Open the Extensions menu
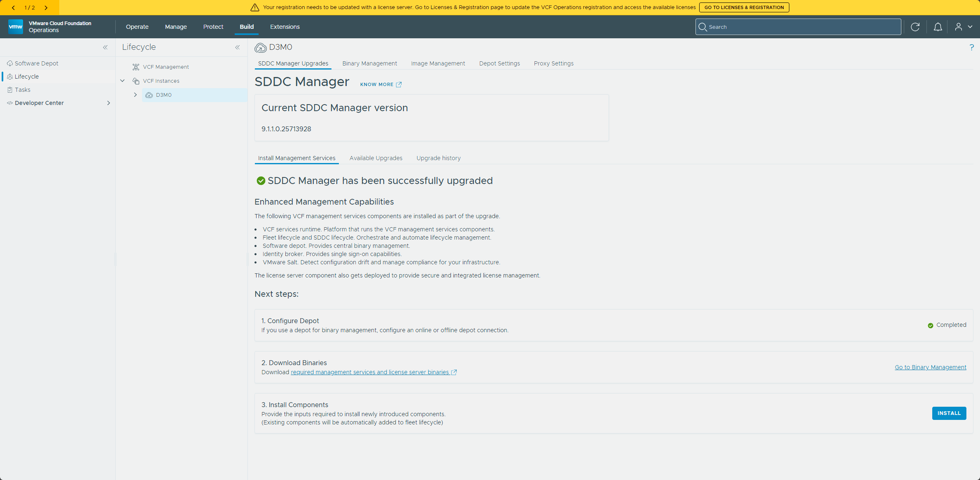This screenshot has width=980, height=480. pos(285,27)
